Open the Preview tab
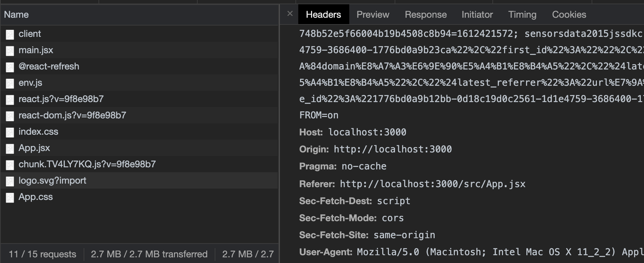 (373, 15)
